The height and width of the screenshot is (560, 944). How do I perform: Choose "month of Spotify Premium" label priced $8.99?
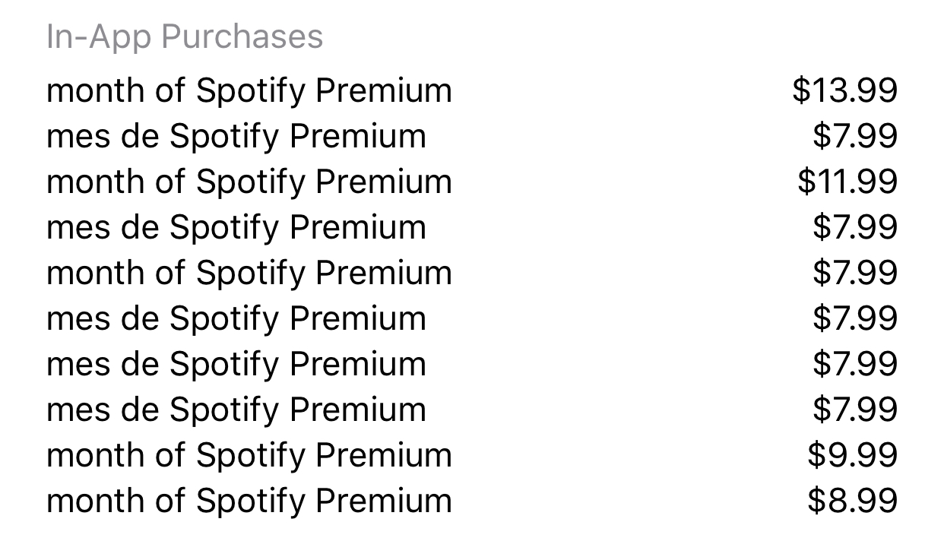point(249,501)
